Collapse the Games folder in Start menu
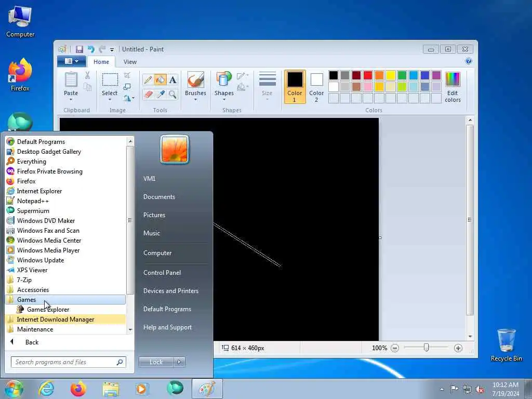This screenshot has width=532, height=399. pyautogui.click(x=65, y=300)
